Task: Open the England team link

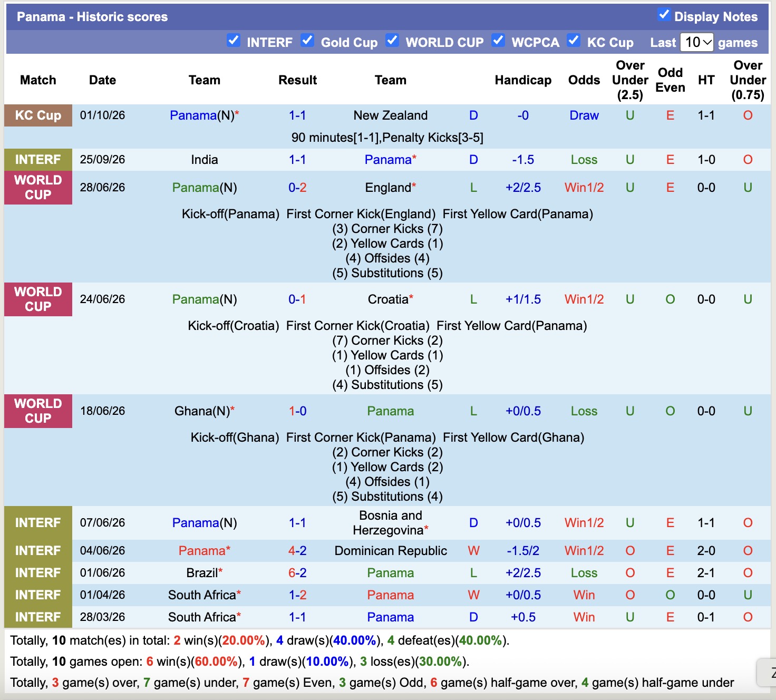Action: tap(388, 188)
